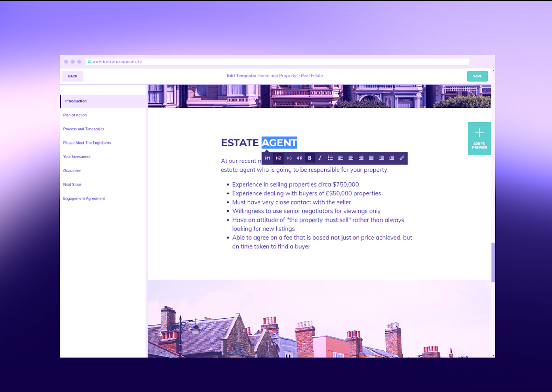Save the template
The width and height of the screenshot is (552, 392).
pyautogui.click(x=477, y=76)
